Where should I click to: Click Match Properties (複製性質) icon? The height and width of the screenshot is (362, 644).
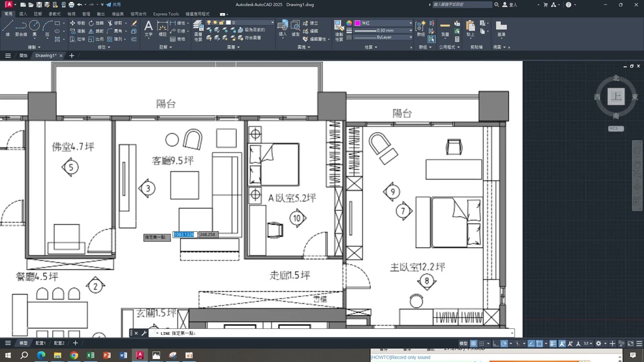[339, 30]
